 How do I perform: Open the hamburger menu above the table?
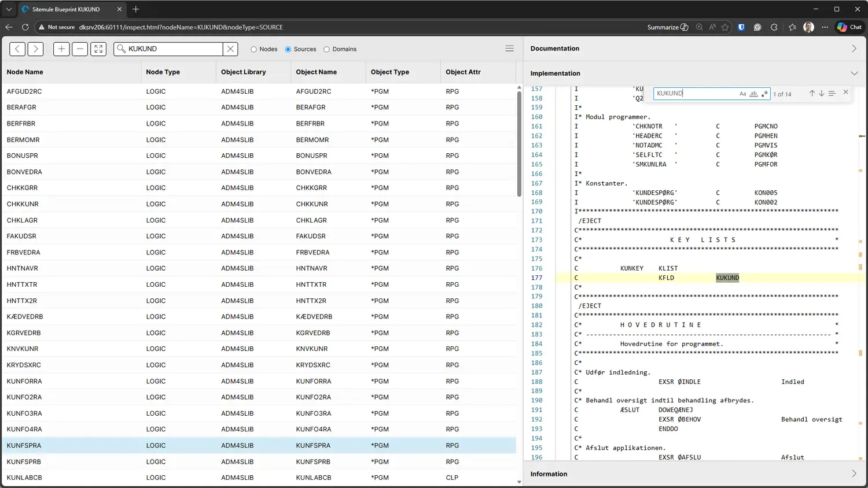(x=509, y=49)
